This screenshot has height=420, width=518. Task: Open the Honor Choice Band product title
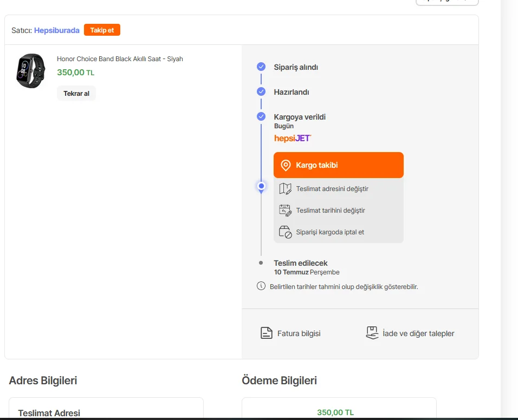[120, 59]
